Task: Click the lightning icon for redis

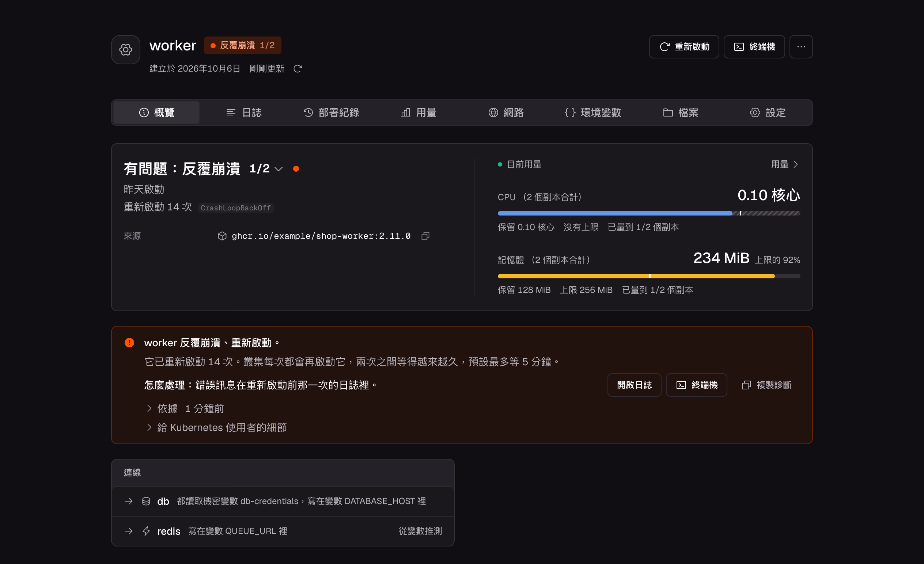Action: click(146, 531)
